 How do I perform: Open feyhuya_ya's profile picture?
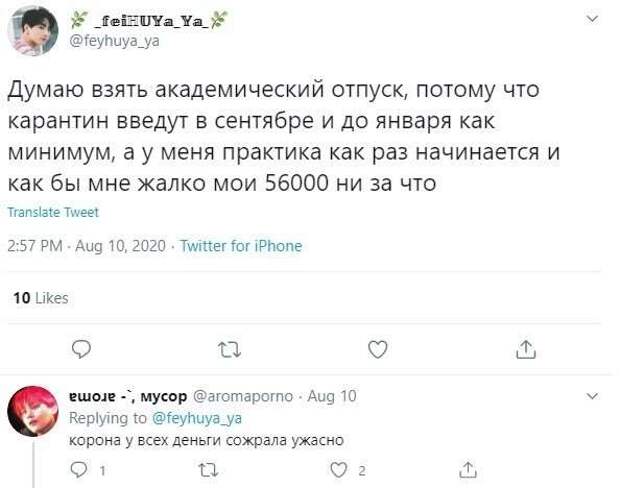point(33,31)
